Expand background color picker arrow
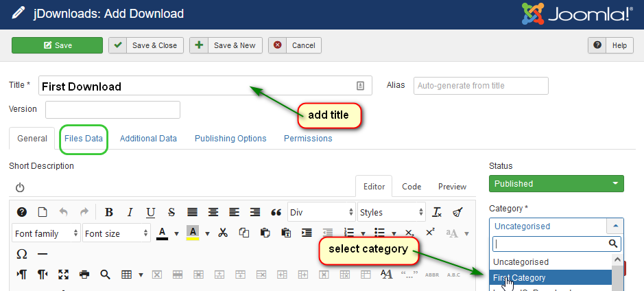 pos(207,233)
